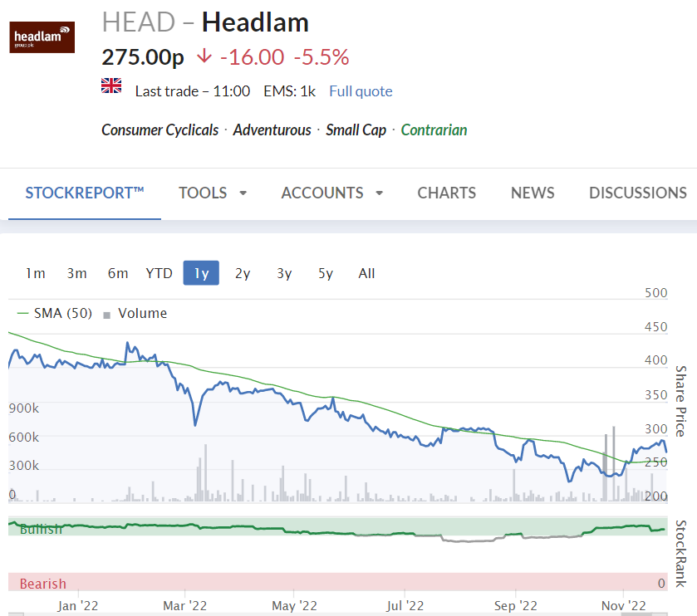Viewport: 697px width, 616px height.
Task: Switch to the Charts tab
Action: coord(446,193)
